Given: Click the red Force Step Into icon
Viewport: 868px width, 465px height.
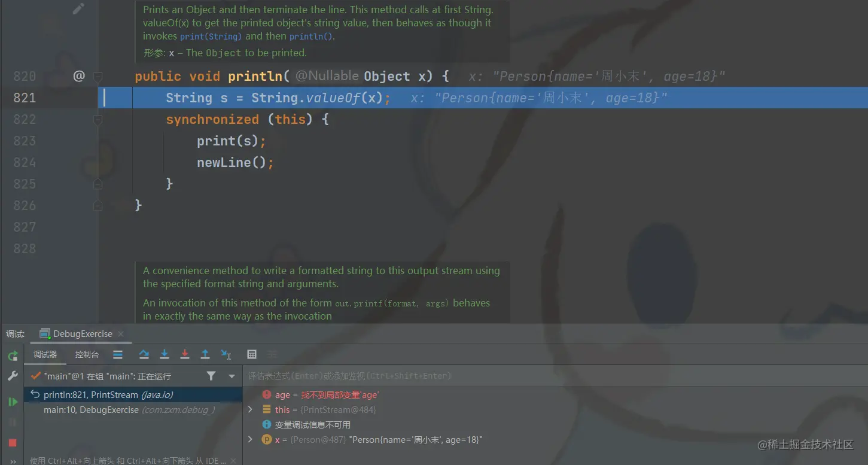Looking at the screenshot, I should click(x=185, y=354).
